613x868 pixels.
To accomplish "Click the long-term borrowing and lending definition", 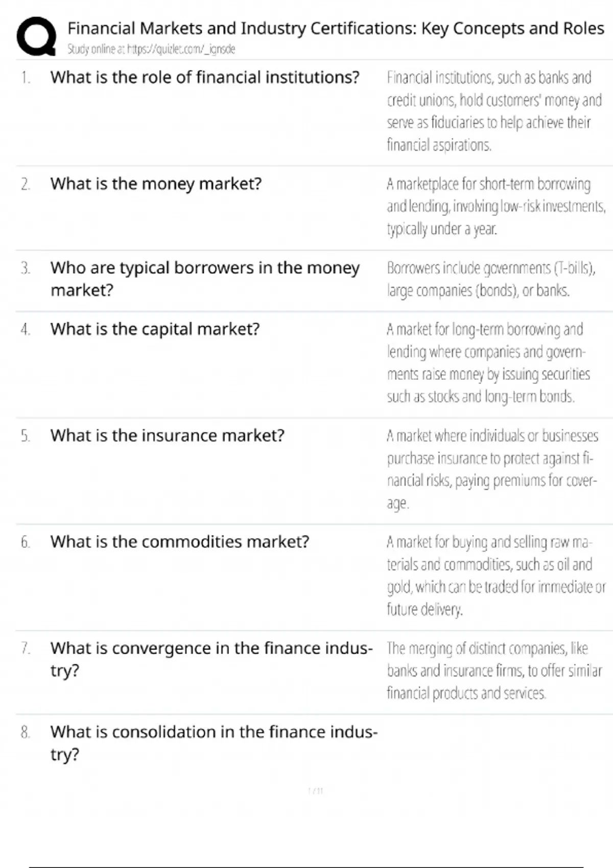I will click(x=488, y=363).
